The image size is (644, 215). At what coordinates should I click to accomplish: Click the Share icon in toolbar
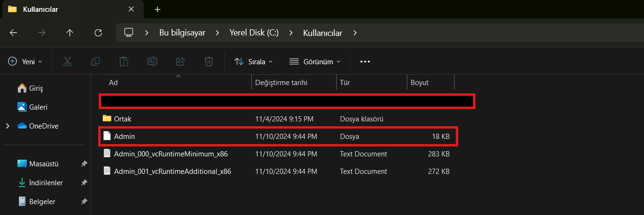[x=181, y=61]
